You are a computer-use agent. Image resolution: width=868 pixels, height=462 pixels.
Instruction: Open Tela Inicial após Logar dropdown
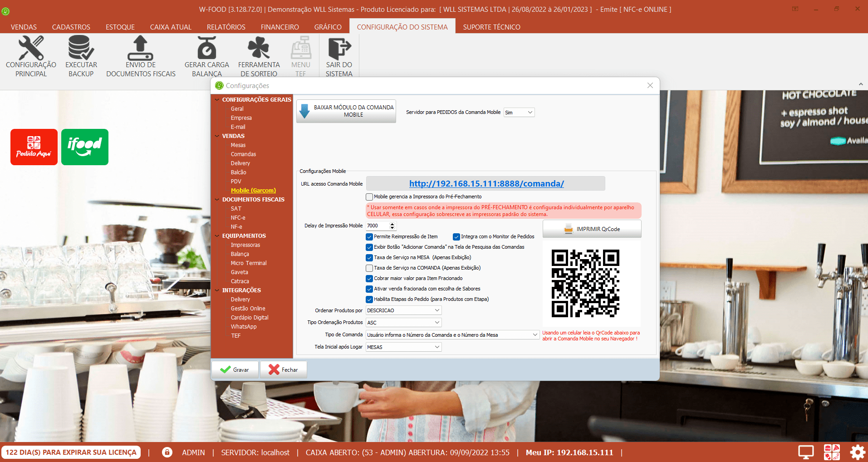pos(403,347)
